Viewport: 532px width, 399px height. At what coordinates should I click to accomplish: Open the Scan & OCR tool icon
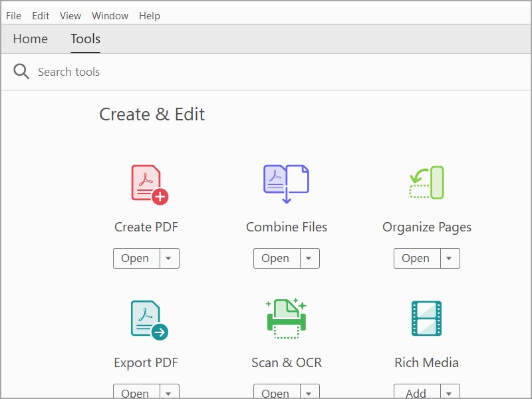click(287, 318)
